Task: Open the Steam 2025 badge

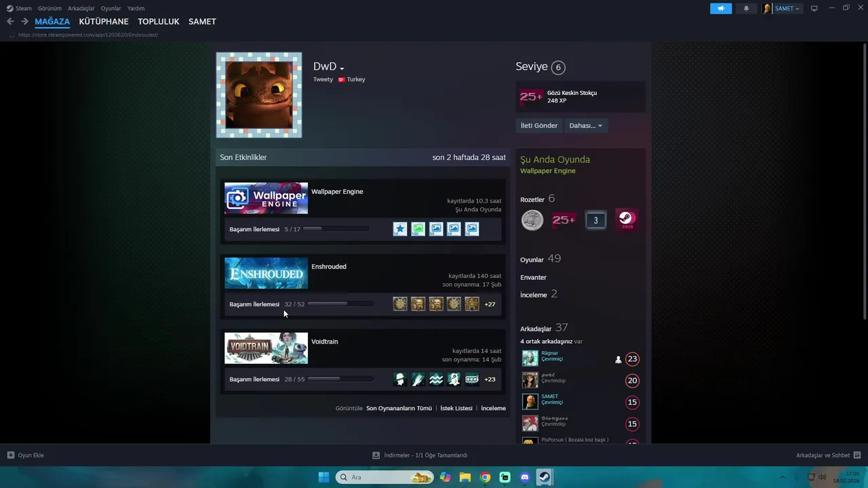Action: [627, 220]
